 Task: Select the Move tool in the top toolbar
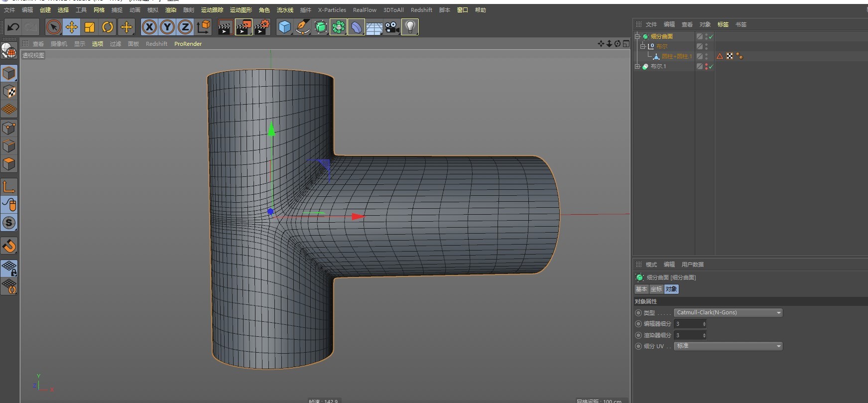[x=72, y=27]
